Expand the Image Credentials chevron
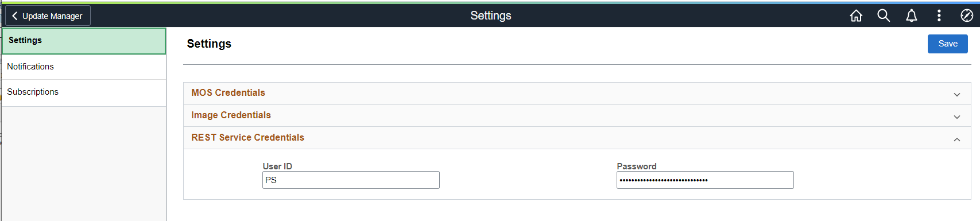 (x=957, y=117)
